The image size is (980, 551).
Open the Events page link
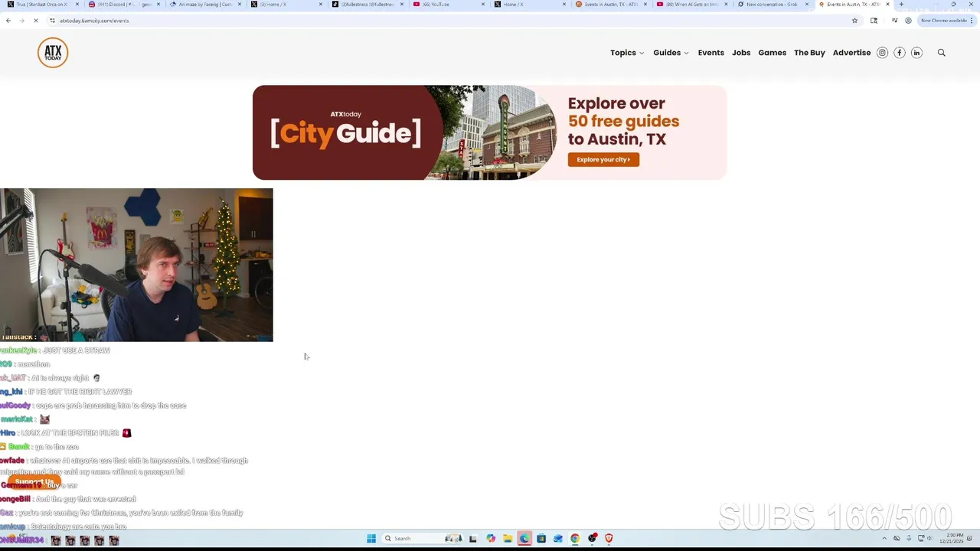coord(710,53)
